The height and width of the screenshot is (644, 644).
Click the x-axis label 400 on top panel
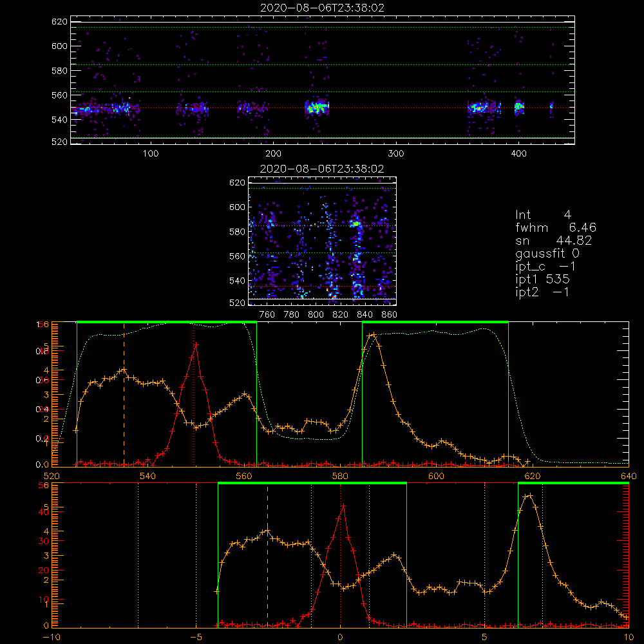click(518, 154)
